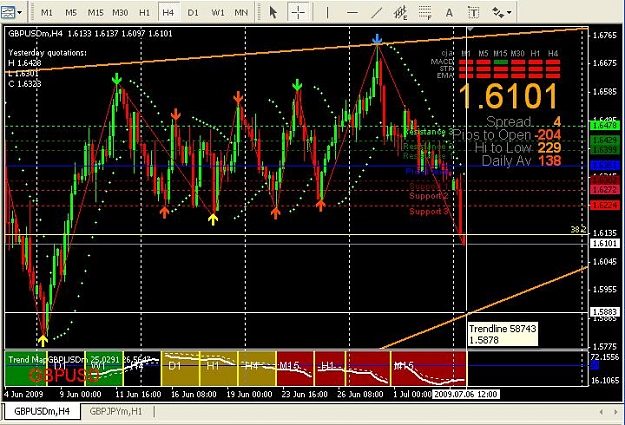
Task: Click the 38.2 Fibonacci level label
Action: coord(578,229)
